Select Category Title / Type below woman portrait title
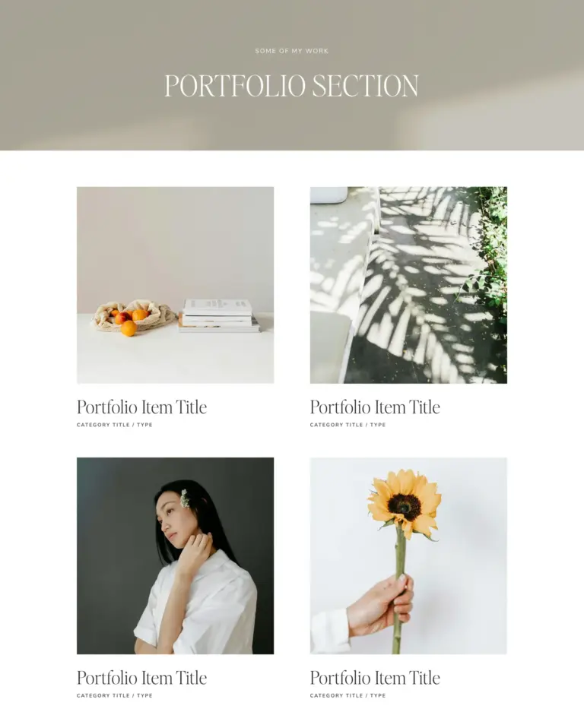This screenshot has height=728, width=584. click(x=115, y=695)
